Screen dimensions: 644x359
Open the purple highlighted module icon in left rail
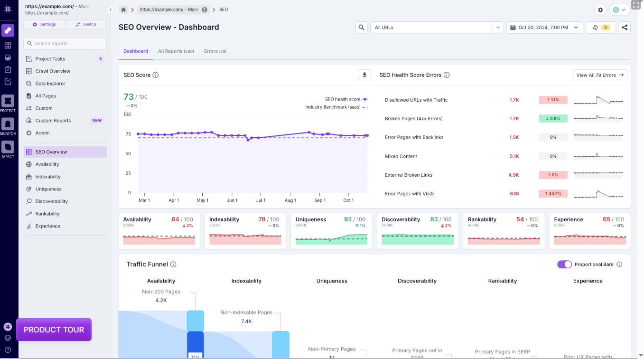click(x=8, y=30)
